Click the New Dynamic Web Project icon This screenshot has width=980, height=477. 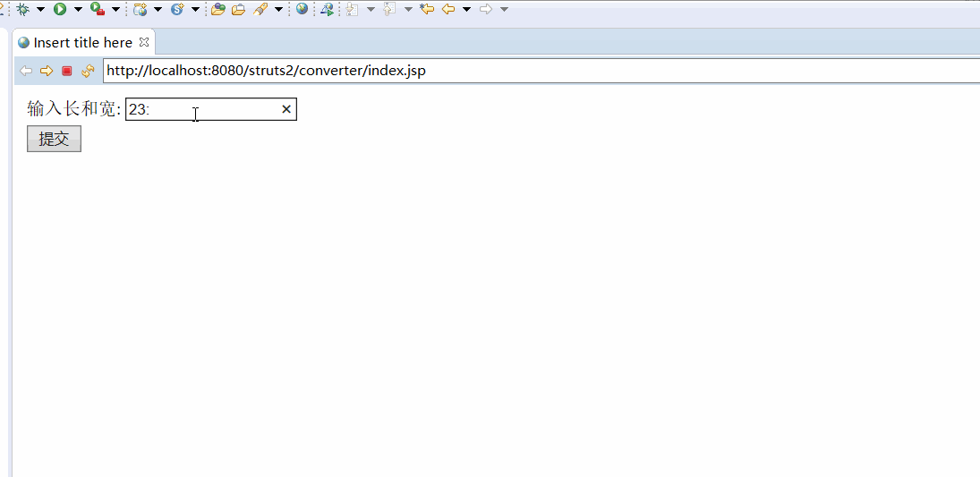(x=140, y=9)
